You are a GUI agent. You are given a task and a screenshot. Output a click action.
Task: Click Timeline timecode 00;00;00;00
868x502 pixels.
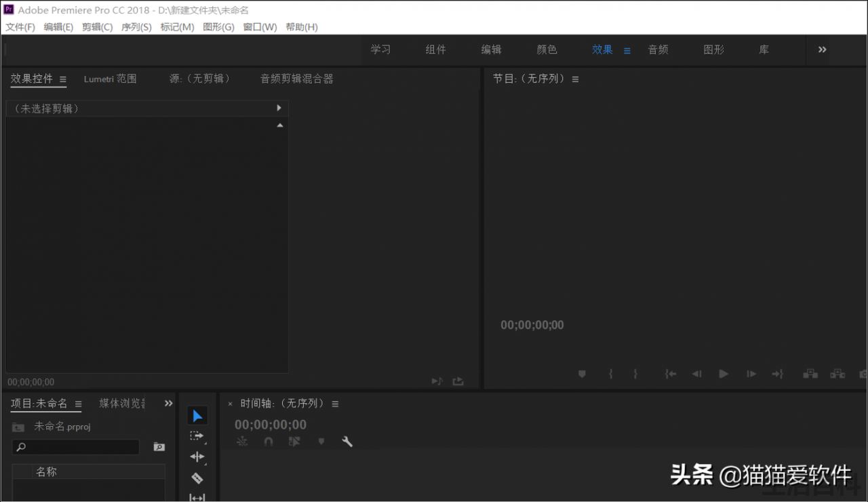point(271,425)
